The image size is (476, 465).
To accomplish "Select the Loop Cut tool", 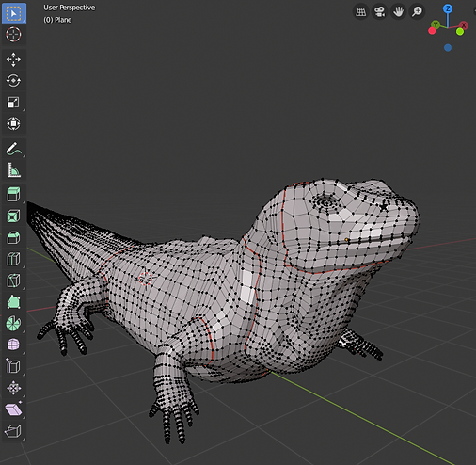I will (13, 259).
